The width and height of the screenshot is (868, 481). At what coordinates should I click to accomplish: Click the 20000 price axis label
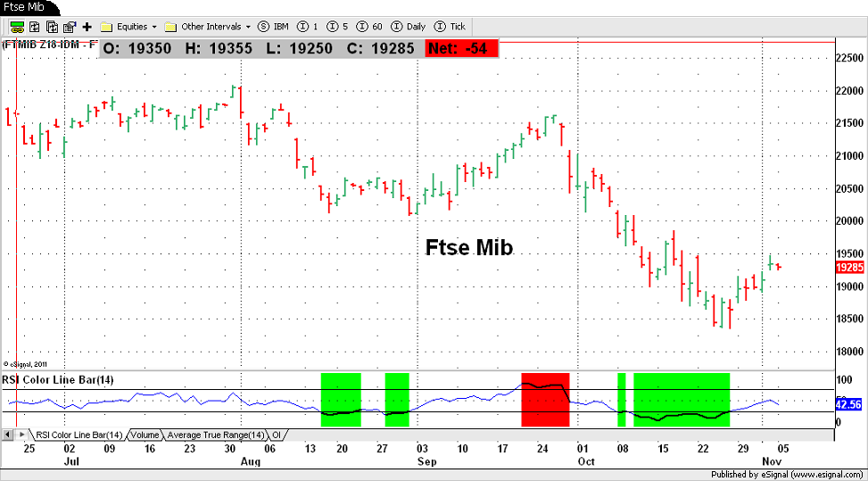(x=850, y=221)
